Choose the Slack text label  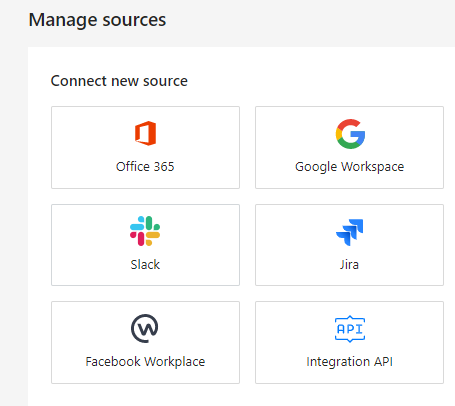click(145, 264)
